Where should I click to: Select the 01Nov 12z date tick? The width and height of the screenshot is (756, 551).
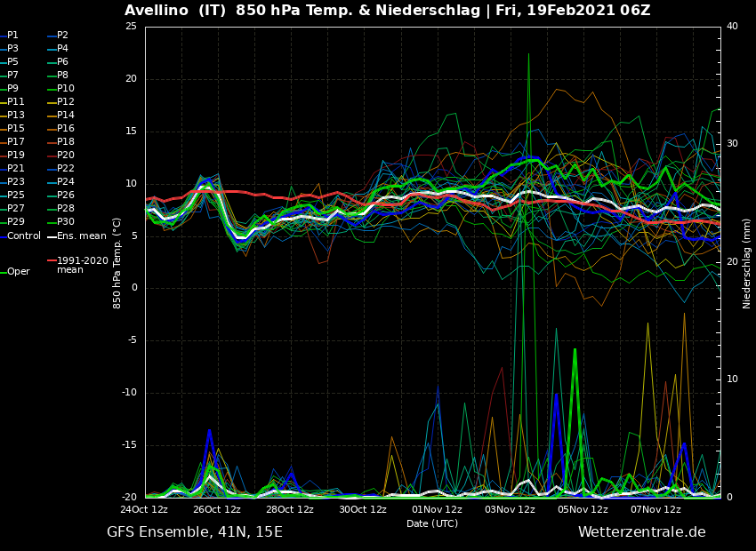(x=437, y=509)
